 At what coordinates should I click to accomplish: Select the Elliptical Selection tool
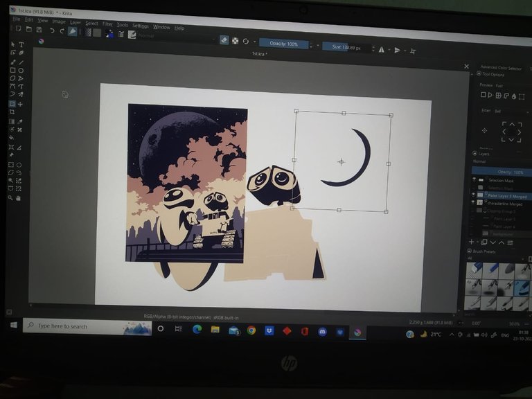(x=19, y=165)
